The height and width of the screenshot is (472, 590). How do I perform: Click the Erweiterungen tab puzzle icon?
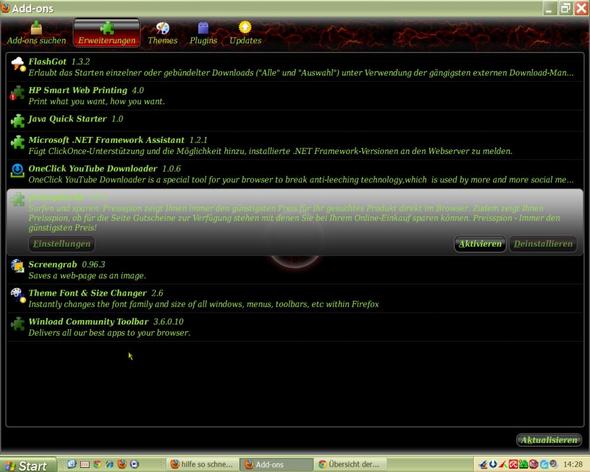point(107,27)
